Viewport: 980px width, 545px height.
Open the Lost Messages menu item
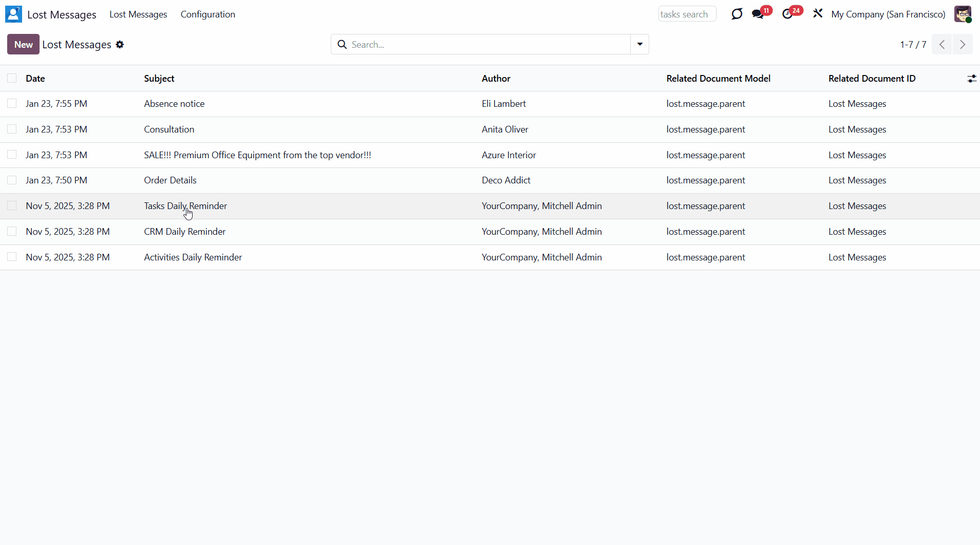coord(138,14)
